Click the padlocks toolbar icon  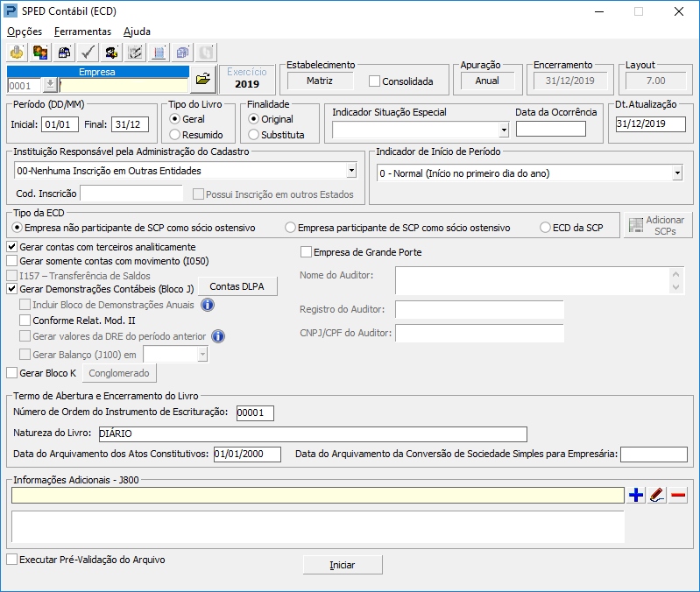pos(64,53)
